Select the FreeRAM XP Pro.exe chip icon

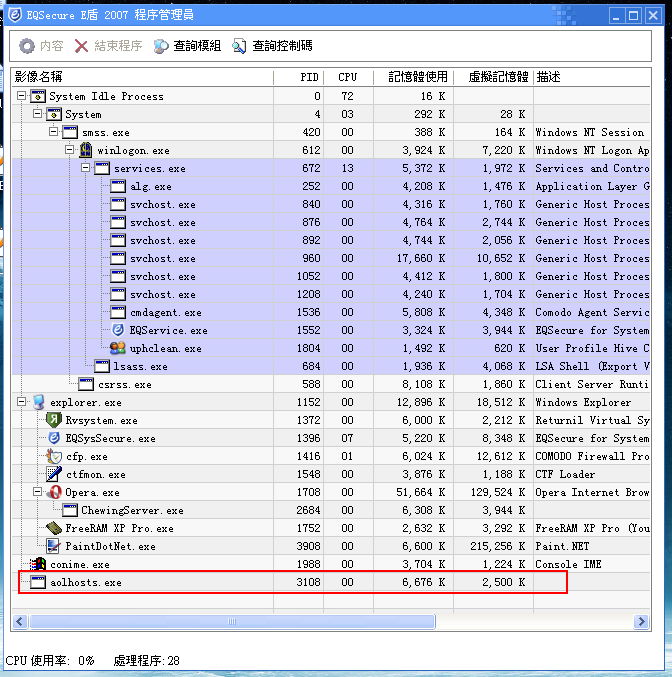54,528
